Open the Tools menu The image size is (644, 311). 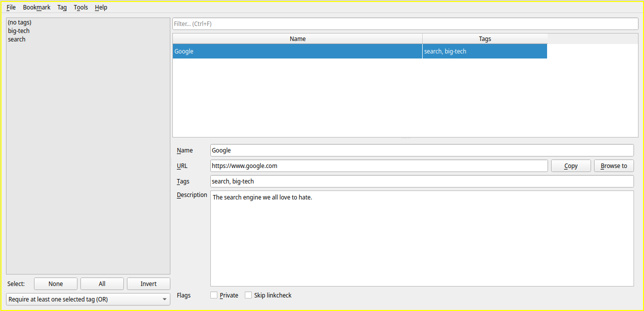point(80,7)
